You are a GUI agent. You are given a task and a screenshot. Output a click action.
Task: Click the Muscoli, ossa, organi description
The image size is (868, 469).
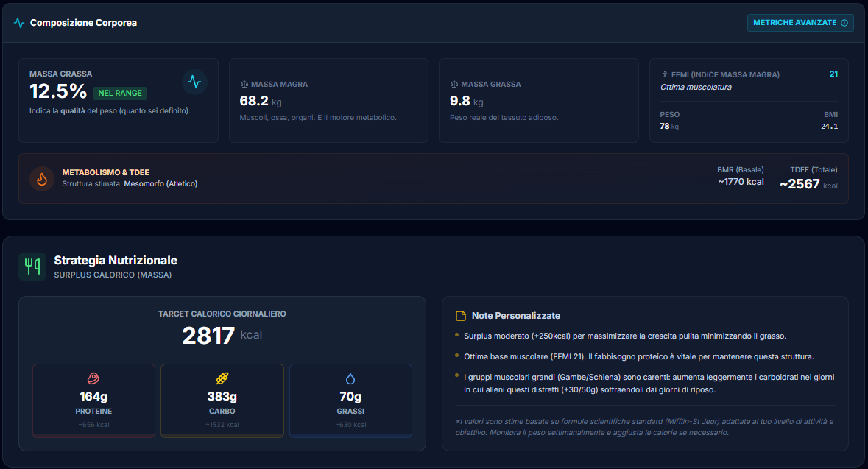[318, 117]
